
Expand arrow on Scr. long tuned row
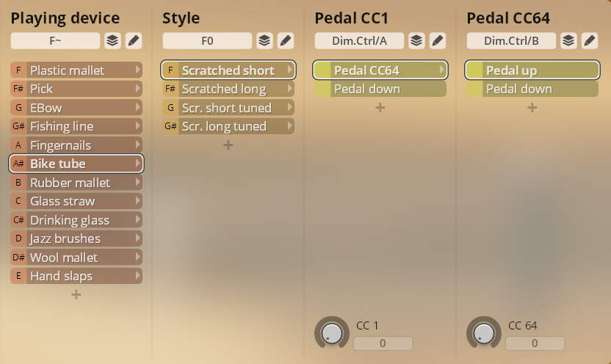point(289,126)
